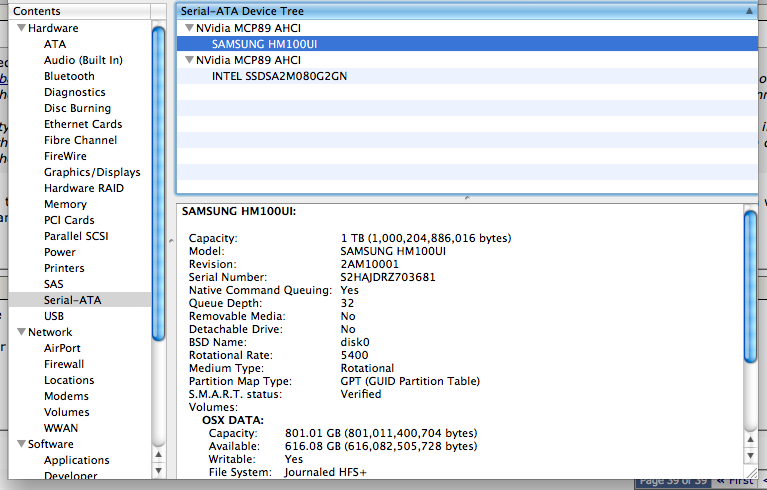767x490 pixels.
Task: Click Medium Type value Rotational
Action: (x=367, y=368)
